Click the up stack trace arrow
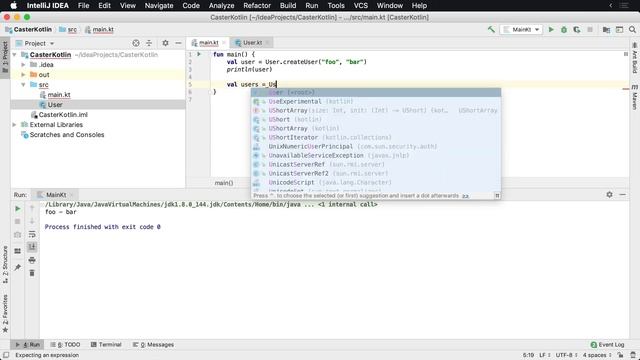Image resolution: width=640 pixels, height=360 pixels. (x=32, y=209)
